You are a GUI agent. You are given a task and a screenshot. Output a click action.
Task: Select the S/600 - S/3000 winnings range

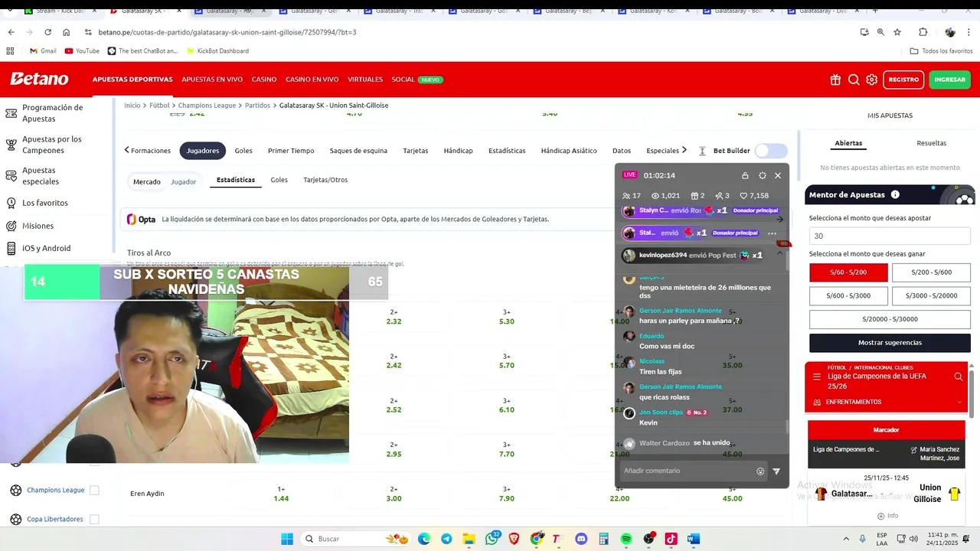(x=848, y=295)
